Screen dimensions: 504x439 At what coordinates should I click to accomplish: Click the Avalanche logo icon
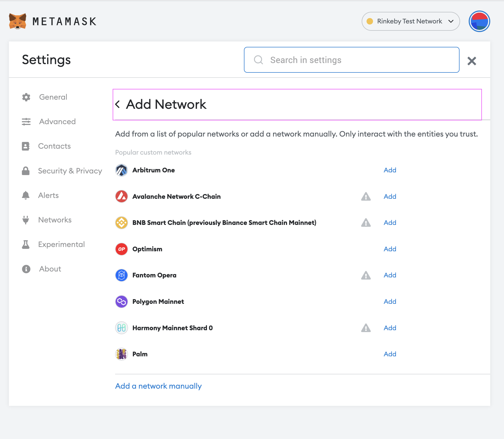pos(122,197)
